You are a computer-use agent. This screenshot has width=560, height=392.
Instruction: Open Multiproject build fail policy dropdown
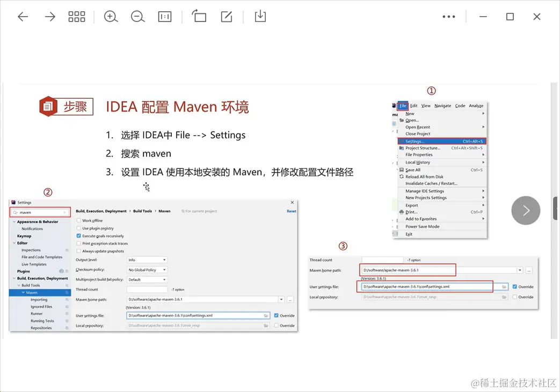point(147,279)
